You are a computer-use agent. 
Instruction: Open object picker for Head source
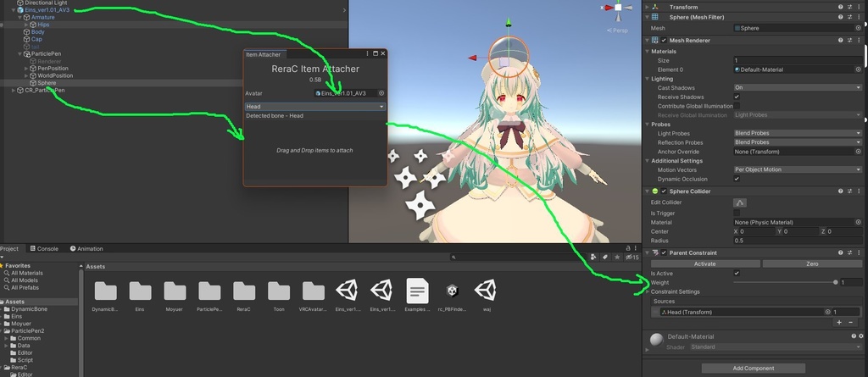pos(827,313)
